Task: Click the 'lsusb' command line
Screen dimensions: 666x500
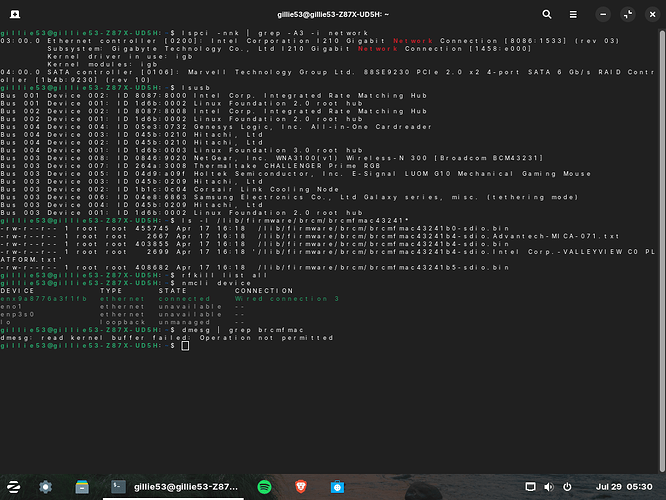Action: 105,88
